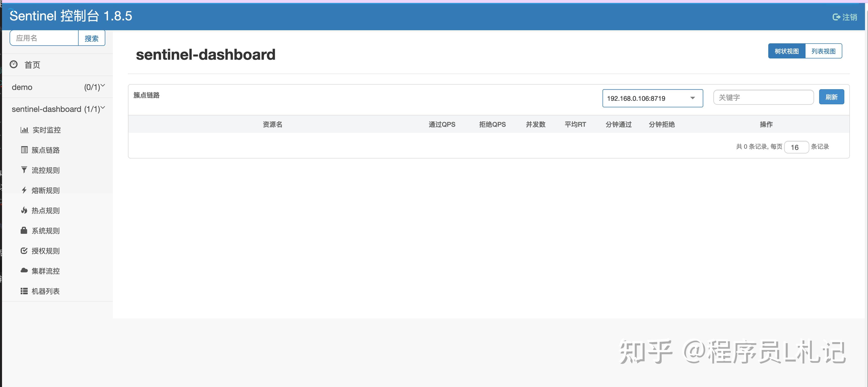
Task: Select the 热点规则 hotspot rules icon
Action: (x=24, y=210)
